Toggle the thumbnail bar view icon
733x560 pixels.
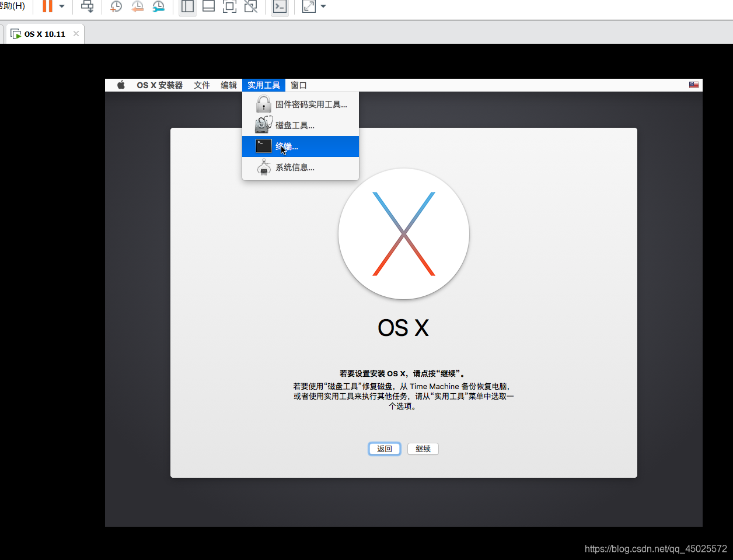208,6
